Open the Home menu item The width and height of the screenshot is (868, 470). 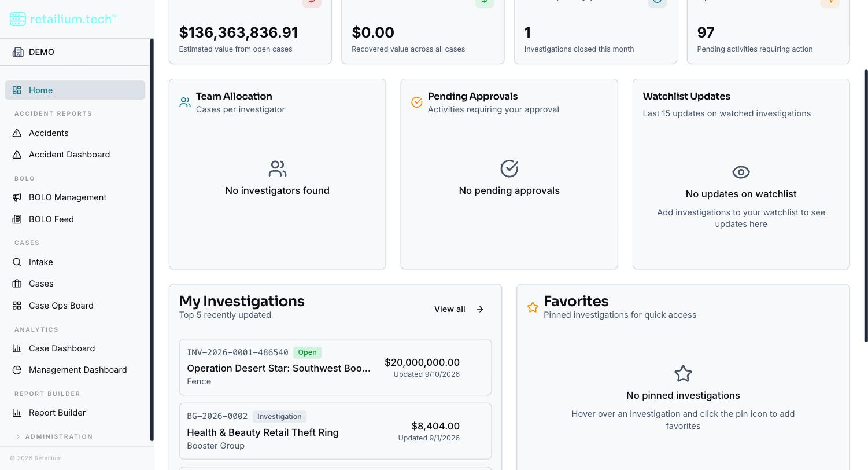coord(75,90)
